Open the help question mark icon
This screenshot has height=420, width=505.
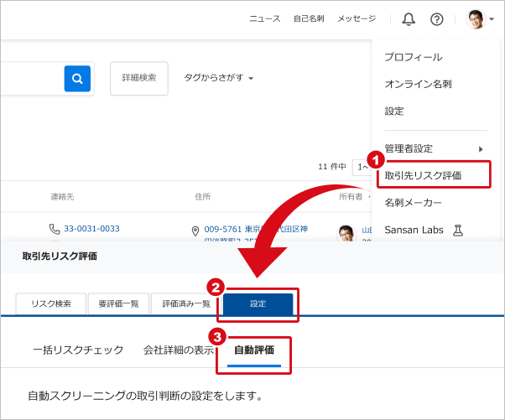(436, 18)
